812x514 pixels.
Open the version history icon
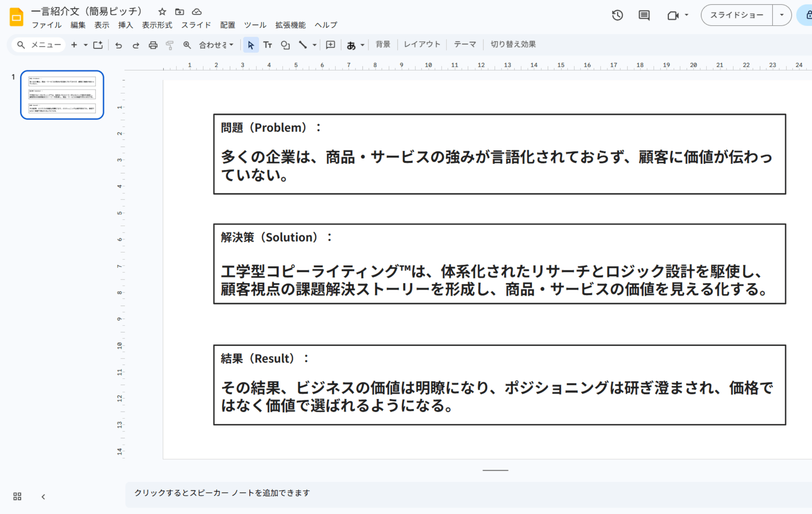(x=617, y=15)
